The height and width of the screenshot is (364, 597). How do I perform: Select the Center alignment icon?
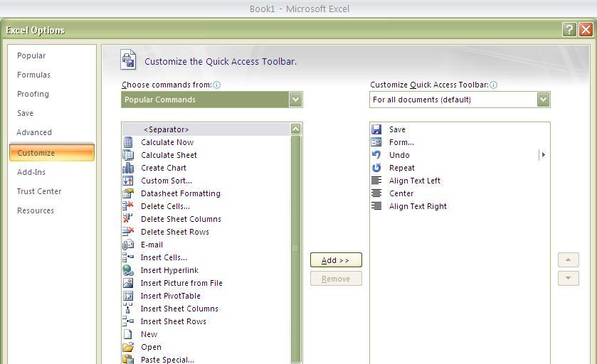376,193
